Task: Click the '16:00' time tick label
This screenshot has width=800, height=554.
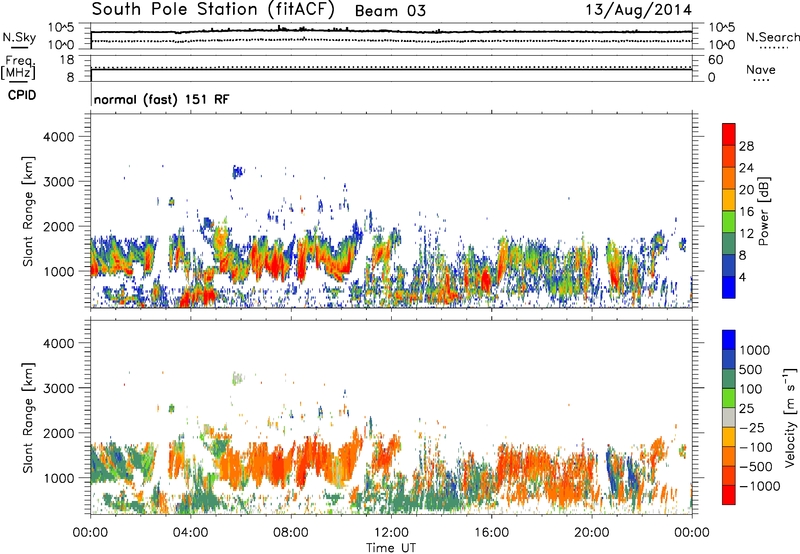Action: (491, 533)
